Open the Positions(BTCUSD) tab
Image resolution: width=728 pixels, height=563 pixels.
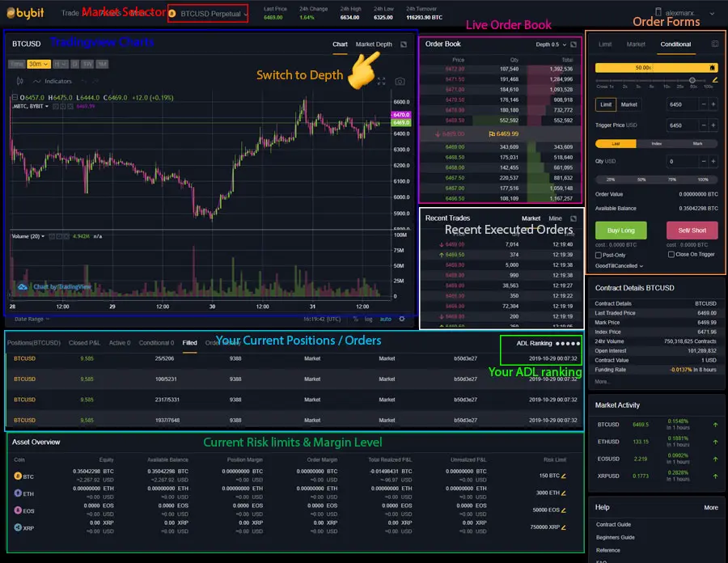coord(34,343)
